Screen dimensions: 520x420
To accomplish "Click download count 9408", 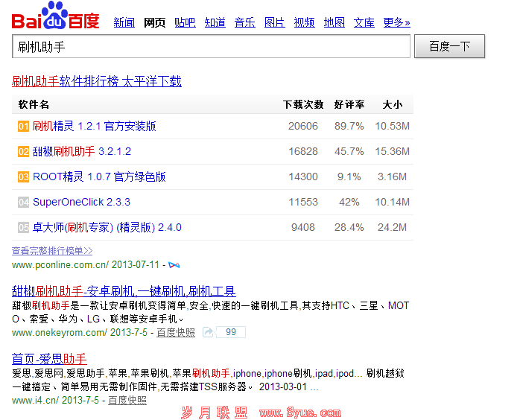I will click(x=303, y=227).
